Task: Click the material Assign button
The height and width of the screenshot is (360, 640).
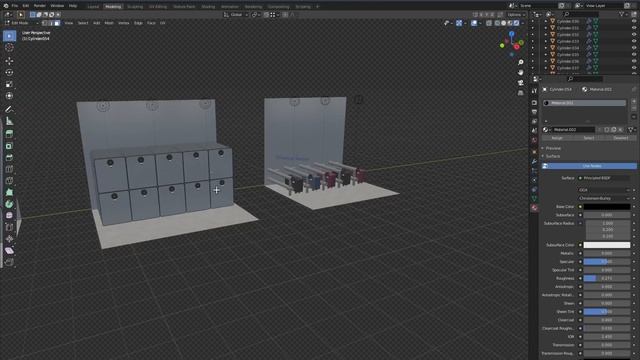Action: point(557,138)
